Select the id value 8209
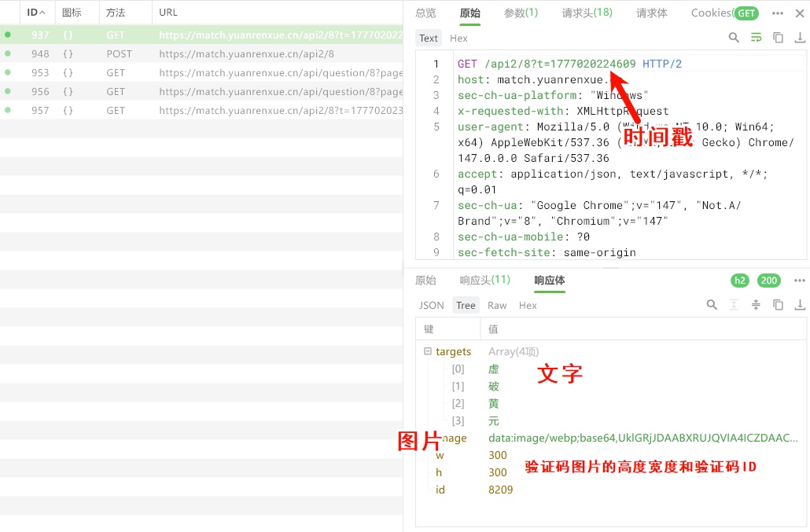 tap(501, 490)
